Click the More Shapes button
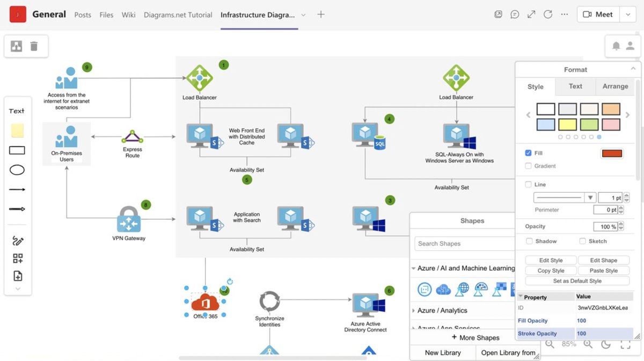644x361 pixels. pos(475,337)
